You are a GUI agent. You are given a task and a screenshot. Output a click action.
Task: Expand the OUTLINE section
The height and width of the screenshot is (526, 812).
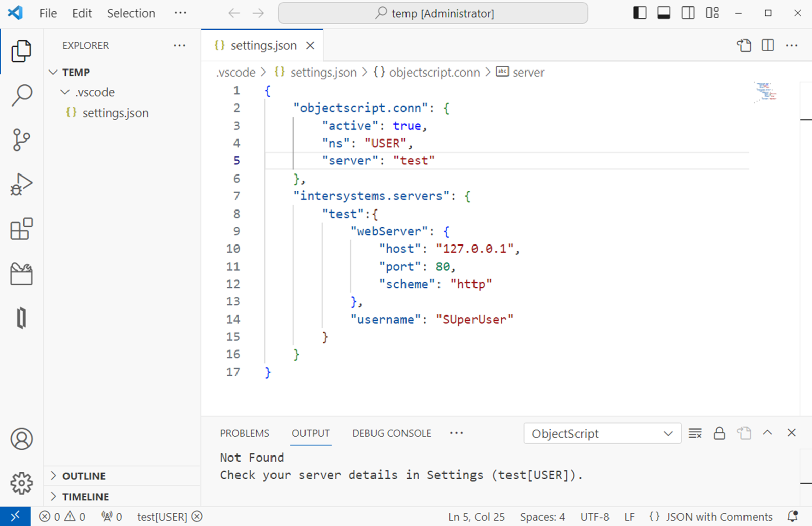click(x=84, y=476)
